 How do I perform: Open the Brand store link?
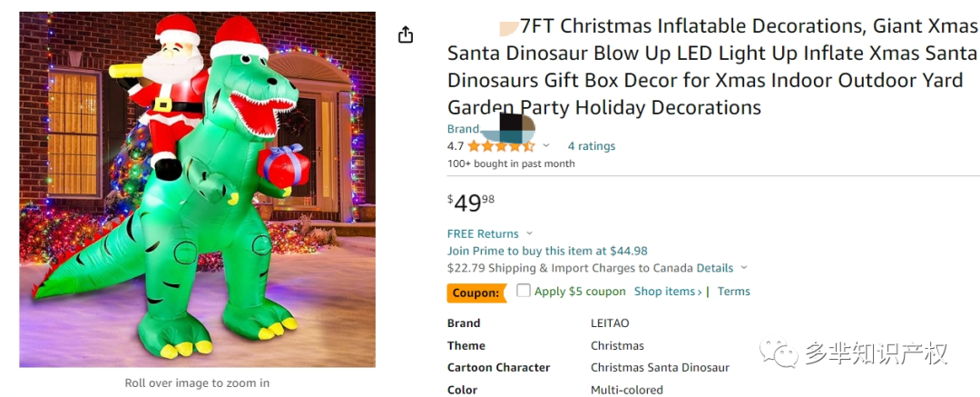[464, 129]
